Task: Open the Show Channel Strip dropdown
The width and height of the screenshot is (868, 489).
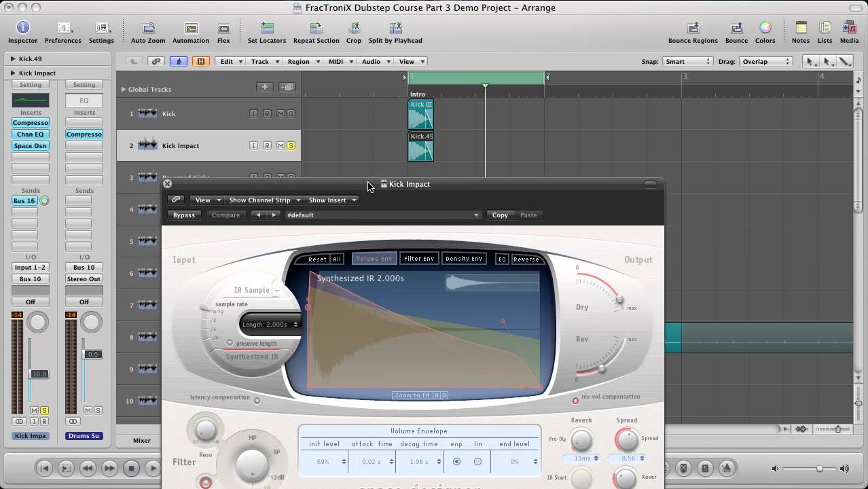Action: [265, 200]
